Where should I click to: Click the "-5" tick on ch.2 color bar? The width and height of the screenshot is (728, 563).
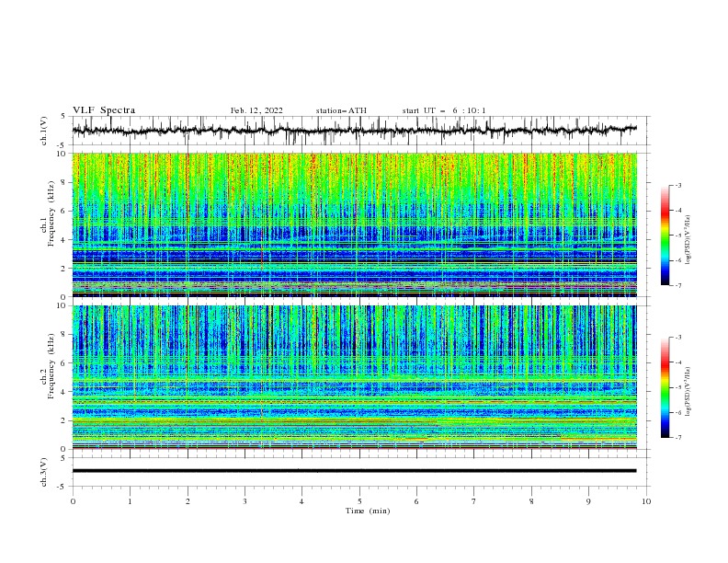click(678, 387)
